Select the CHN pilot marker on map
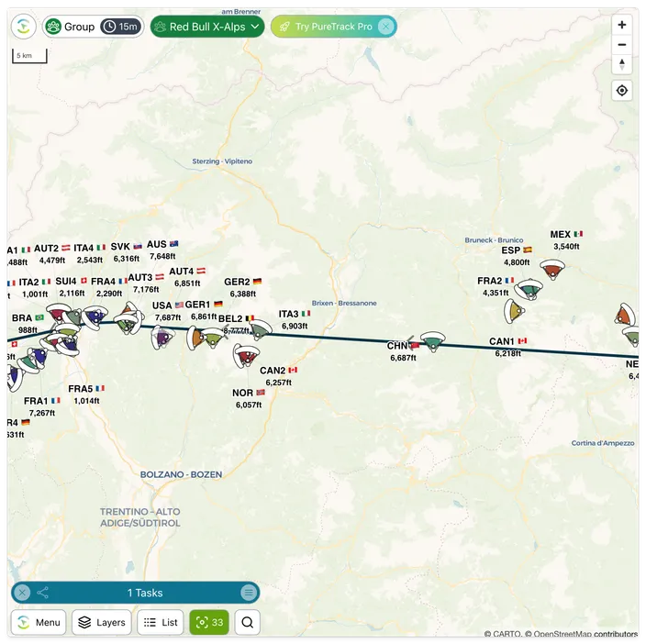This screenshot has height=644, width=646. [x=432, y=341]
